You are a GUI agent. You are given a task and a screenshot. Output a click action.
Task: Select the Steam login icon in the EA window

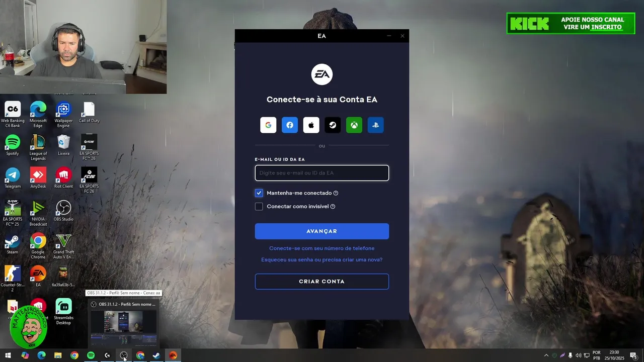click(333, 125)
